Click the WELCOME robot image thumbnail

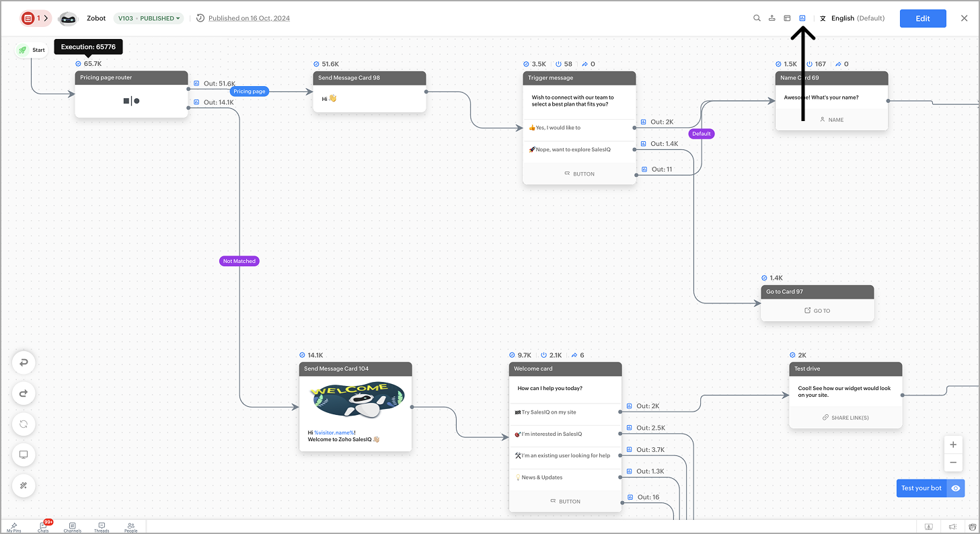[x=356, y=402]
